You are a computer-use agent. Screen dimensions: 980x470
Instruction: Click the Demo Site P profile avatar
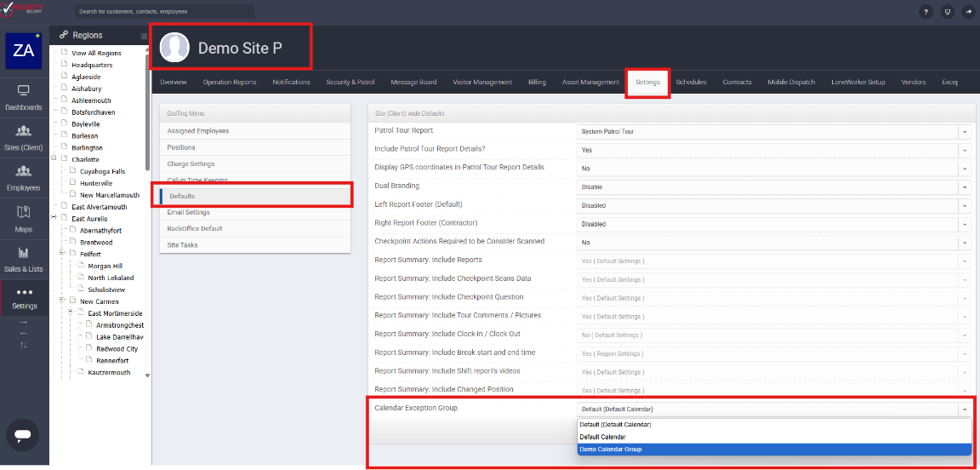point(174,48)
